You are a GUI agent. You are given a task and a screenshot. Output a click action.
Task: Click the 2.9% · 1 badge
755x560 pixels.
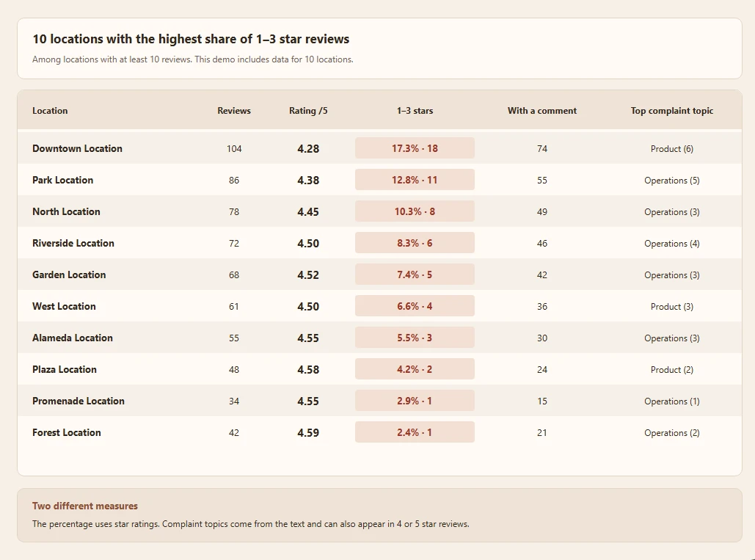[415, 401]
